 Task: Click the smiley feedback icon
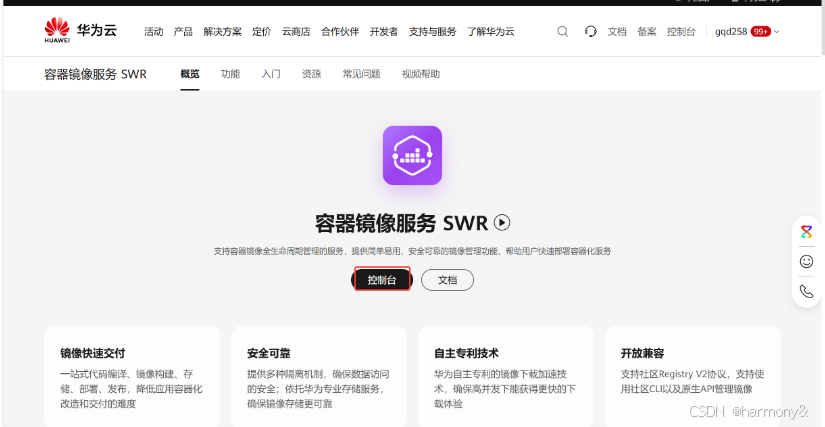807,261
